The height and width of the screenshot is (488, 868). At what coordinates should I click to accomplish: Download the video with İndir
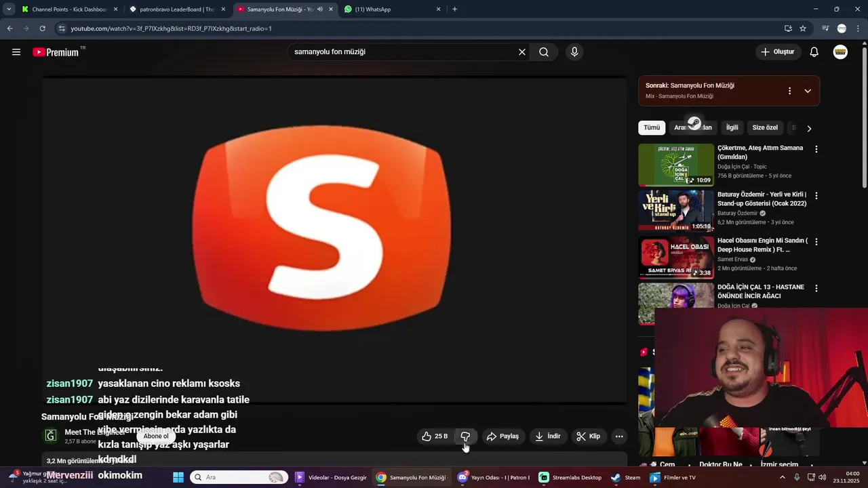coord(548,436)
